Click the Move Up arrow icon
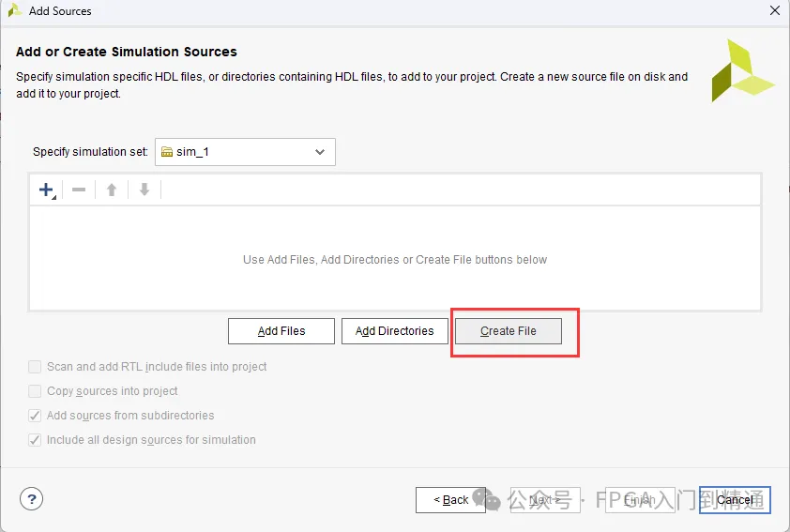The height and width of the screenshot is (532, 790). [x=112, y=190]
